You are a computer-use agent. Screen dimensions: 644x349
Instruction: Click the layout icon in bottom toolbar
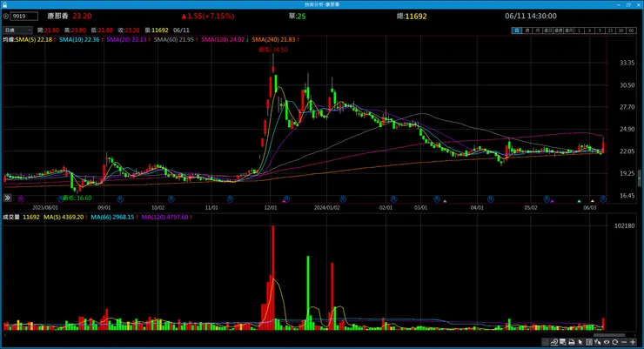(545, 342)
